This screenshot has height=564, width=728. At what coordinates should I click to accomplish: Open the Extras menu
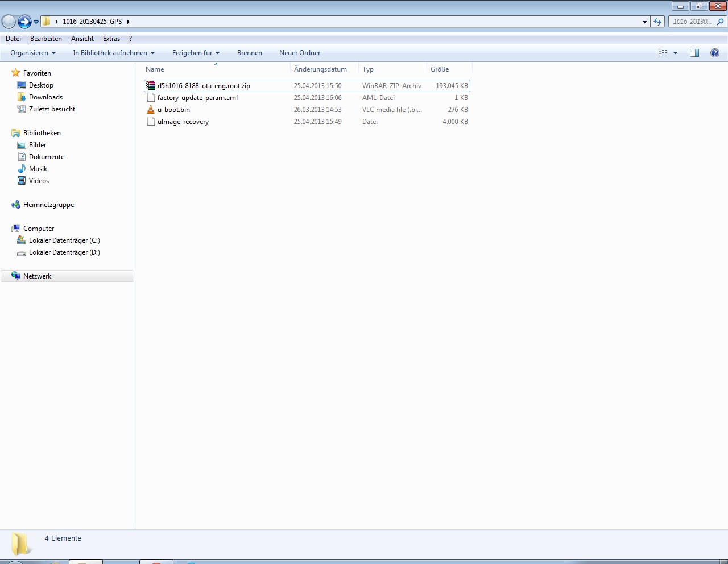(x=111, y=39)
